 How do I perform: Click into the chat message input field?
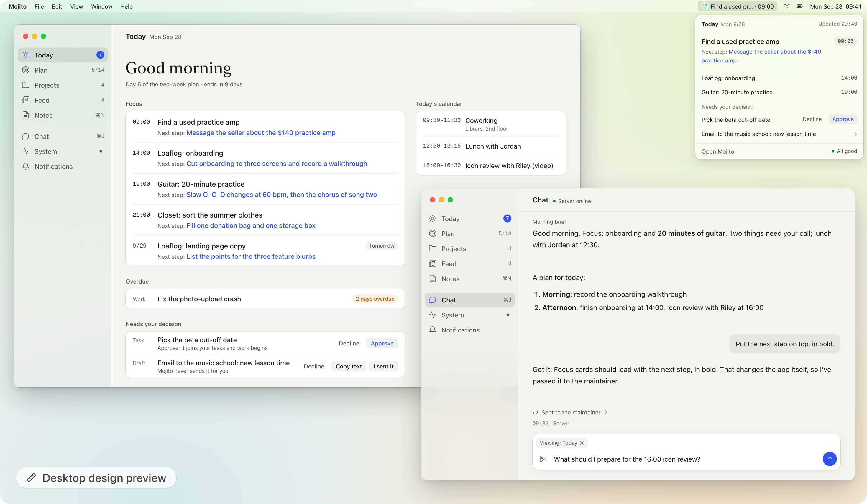[x=685, y=459]
